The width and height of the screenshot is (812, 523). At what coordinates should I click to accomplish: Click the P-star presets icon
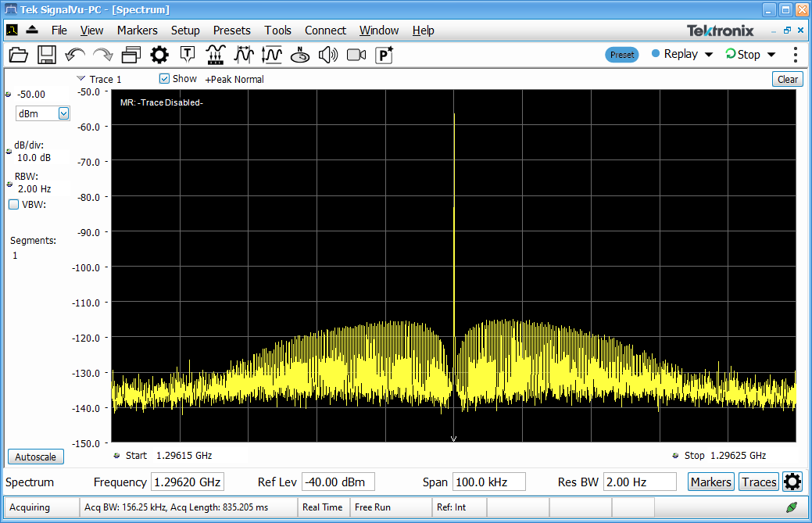tap(385, 55)
